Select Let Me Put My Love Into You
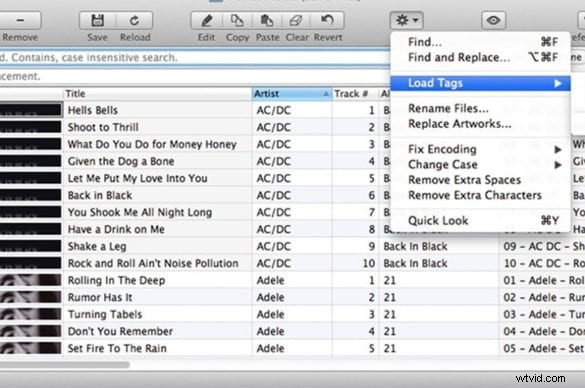 pyautogui.click(x=137, y=178)
